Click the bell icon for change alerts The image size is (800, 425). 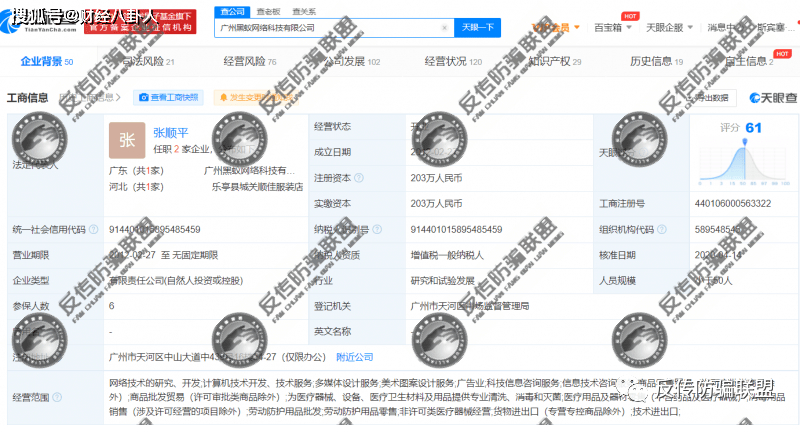coord(223,97)
